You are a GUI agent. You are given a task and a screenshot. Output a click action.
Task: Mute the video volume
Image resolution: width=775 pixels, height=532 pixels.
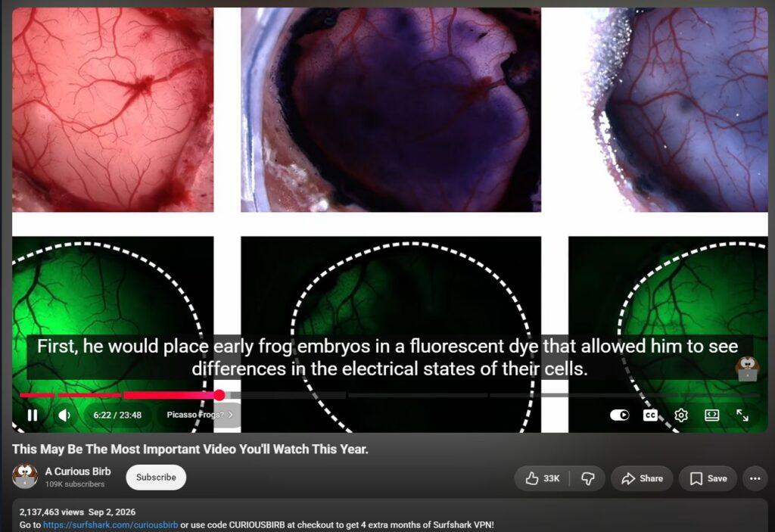click(x=64, y=415)
